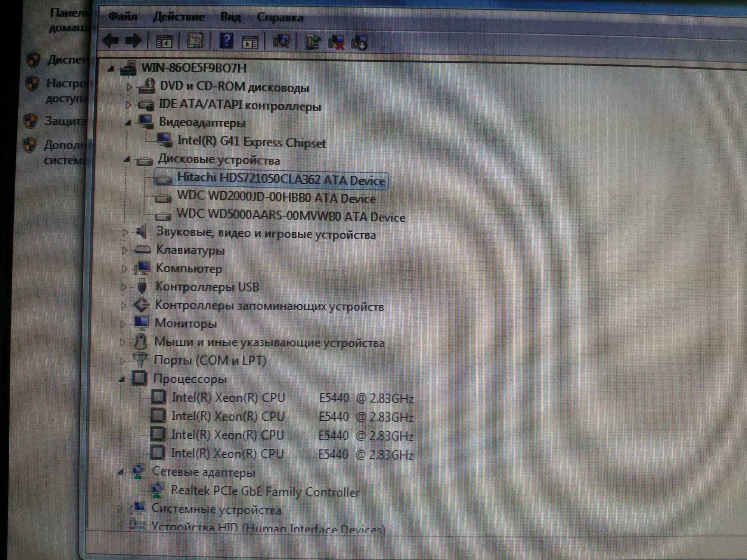
Task: Toggle the action pane toolbar icon
Action: [x=250, y=42]
